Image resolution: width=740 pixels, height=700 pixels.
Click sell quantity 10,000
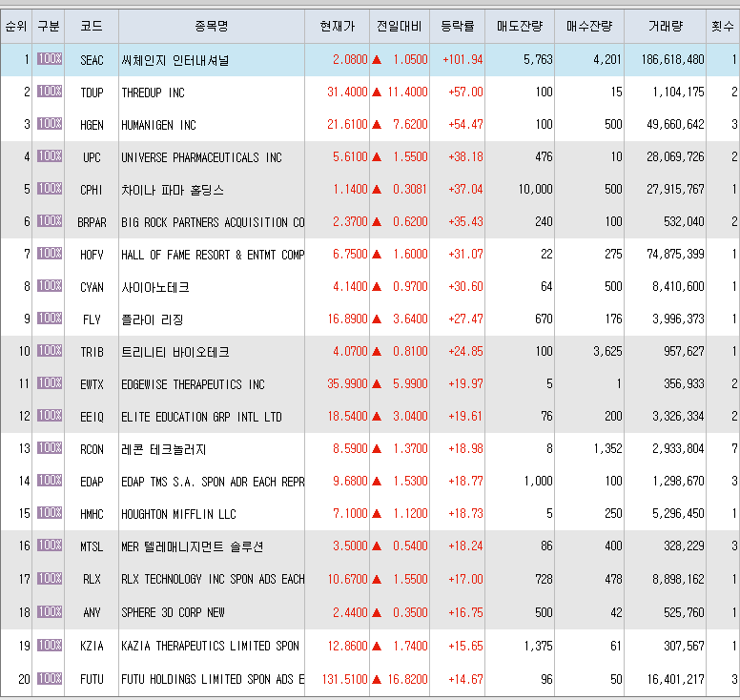[x=535, y=189]
